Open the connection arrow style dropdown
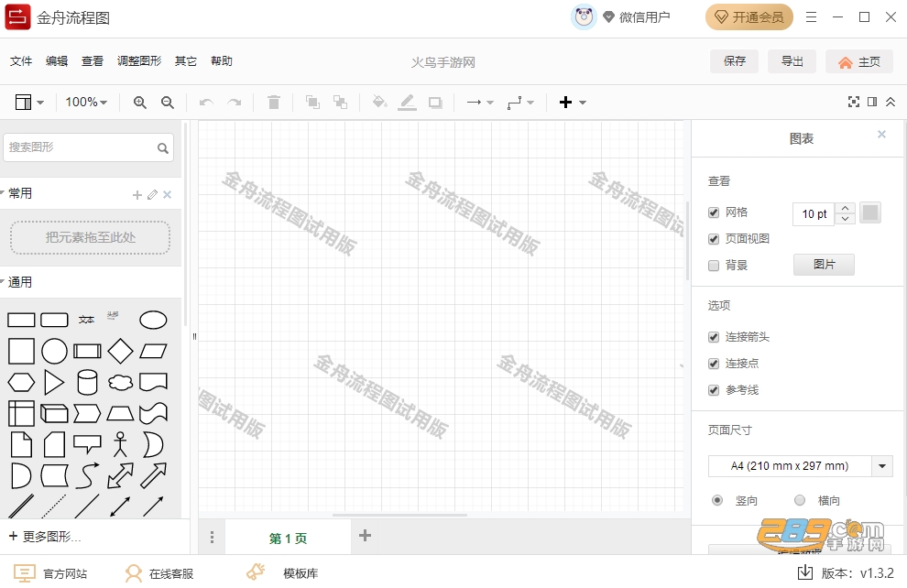 click(x=480, y=103)
